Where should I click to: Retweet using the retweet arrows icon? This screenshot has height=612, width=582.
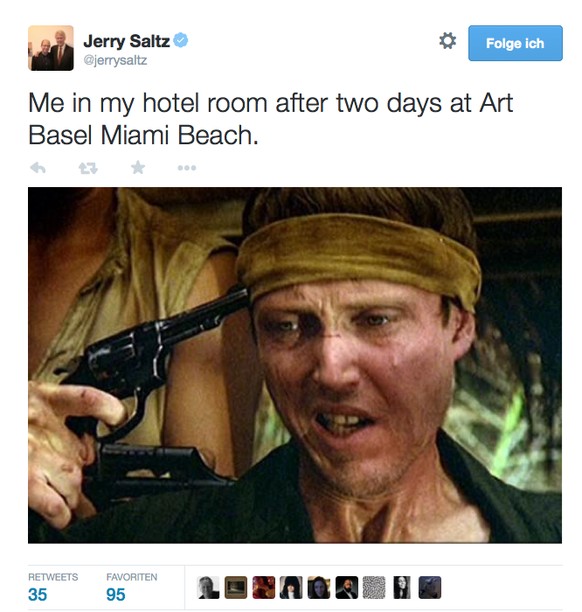pos(88,168)
